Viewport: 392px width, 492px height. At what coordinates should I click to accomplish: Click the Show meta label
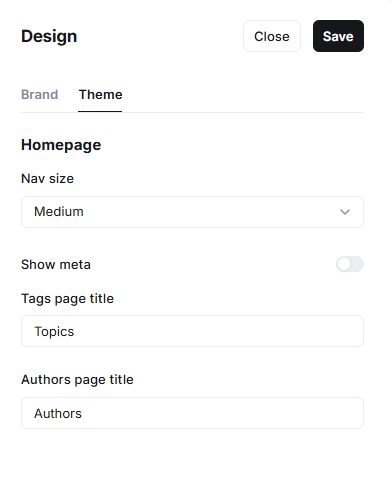pos(56,265)
